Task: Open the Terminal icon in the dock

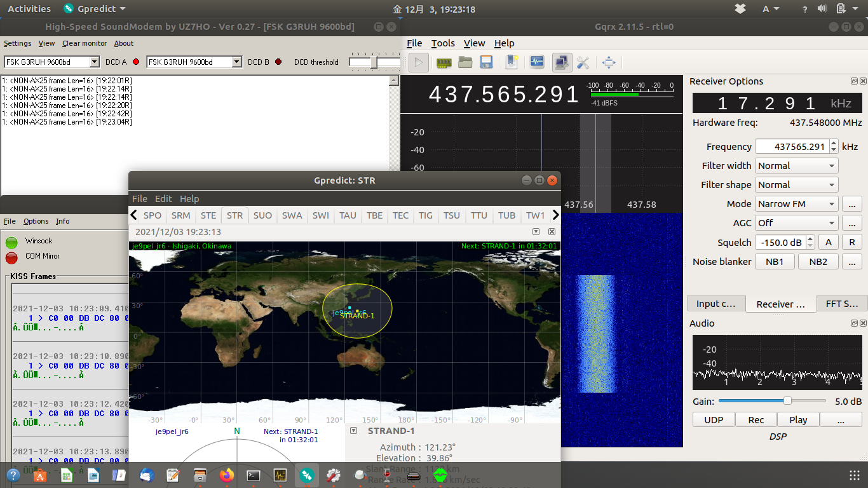Action: click(253, 475)
